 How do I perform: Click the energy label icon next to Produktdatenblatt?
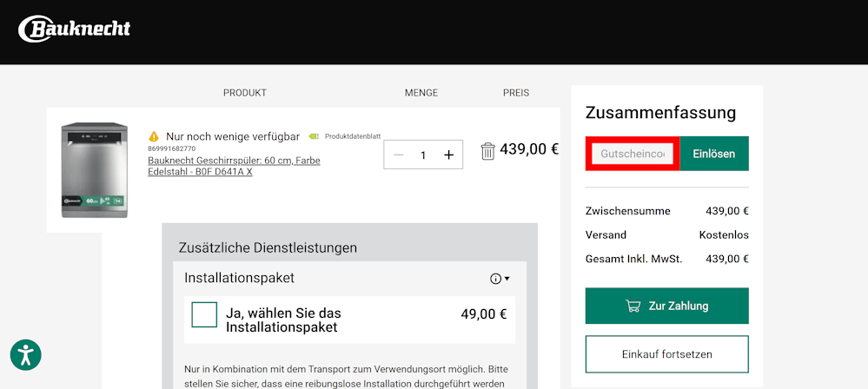pos(315,136)
